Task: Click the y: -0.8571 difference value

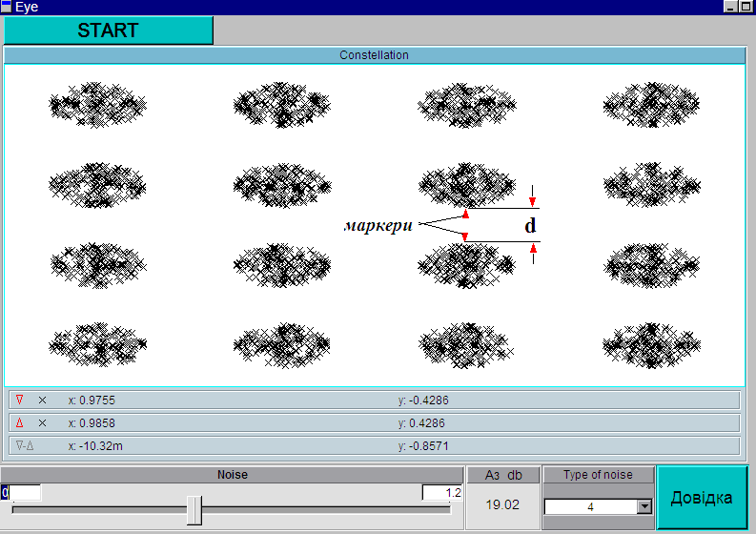Action: click(x=423, y=446)
